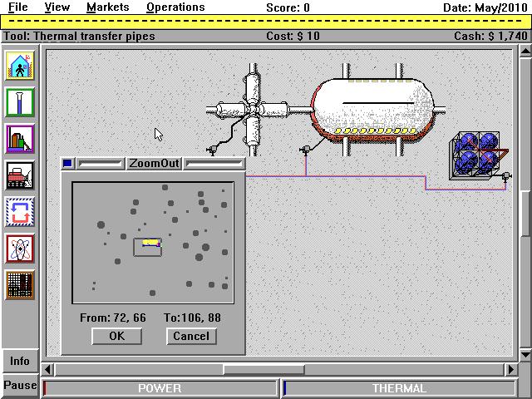Click the ZoomOut dialog title bar
Viewport: 532px width, 399px height.
pyautogui.click(x=154, y=164)
